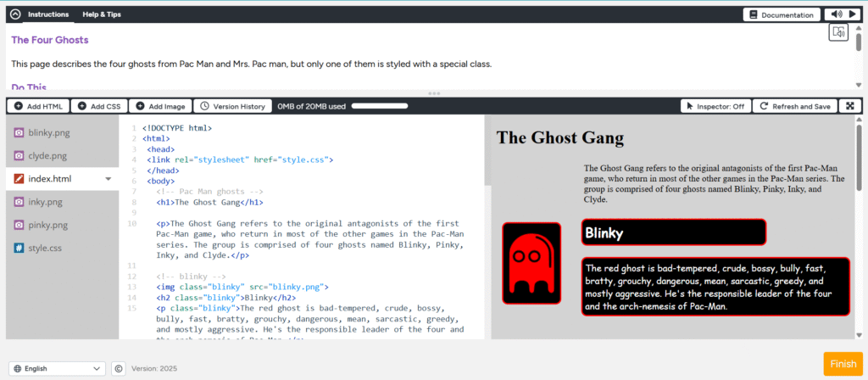Open the index.html file options dropdown arrow

click(x=108, y=179)
